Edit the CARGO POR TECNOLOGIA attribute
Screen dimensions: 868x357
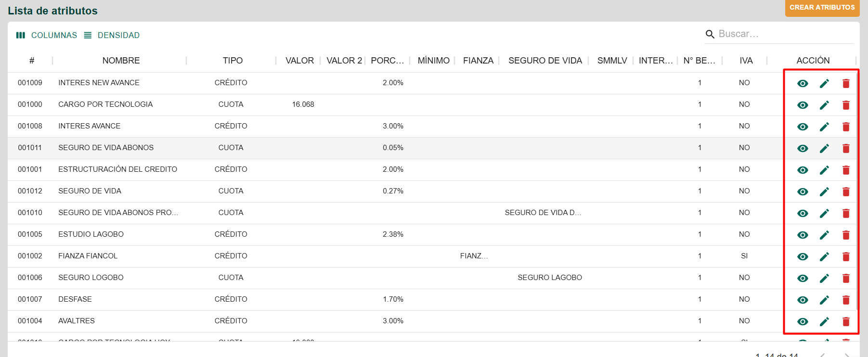pyautogui.click(x=824, y=105)
